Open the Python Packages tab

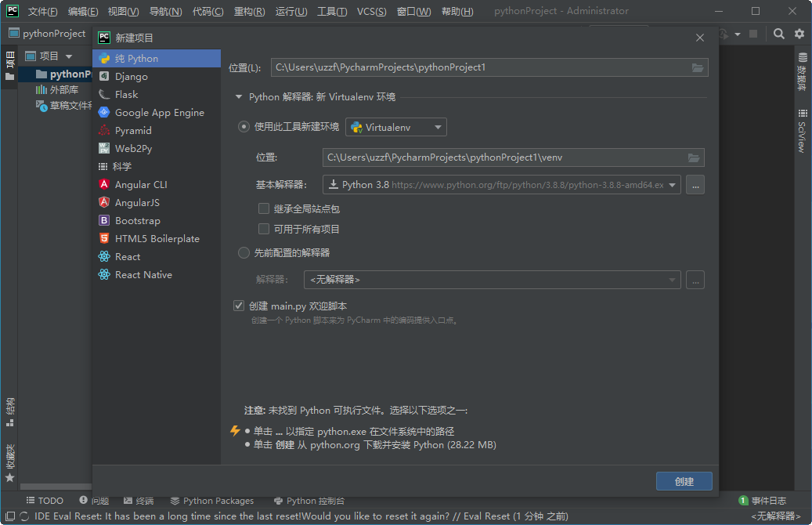click(212, 501)
